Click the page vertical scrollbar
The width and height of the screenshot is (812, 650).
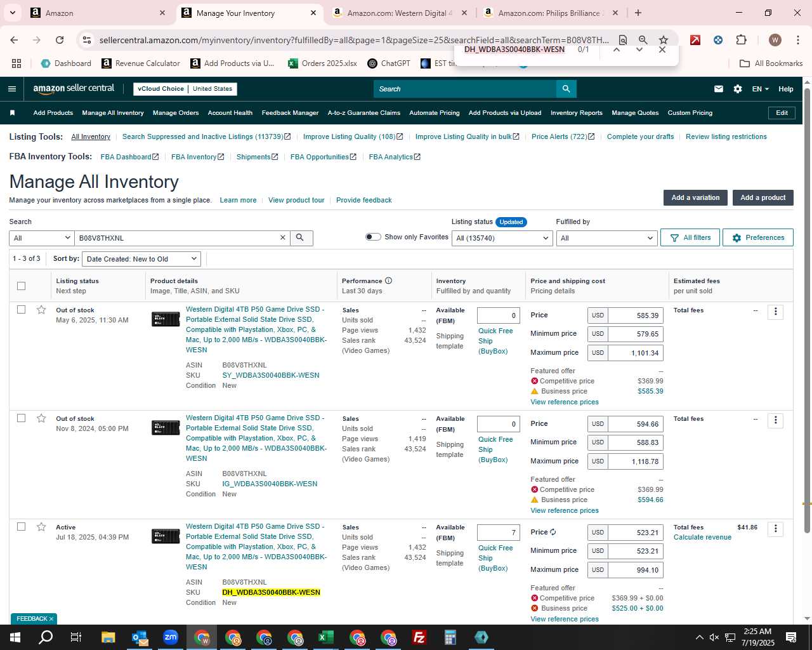tap(807, 311)
